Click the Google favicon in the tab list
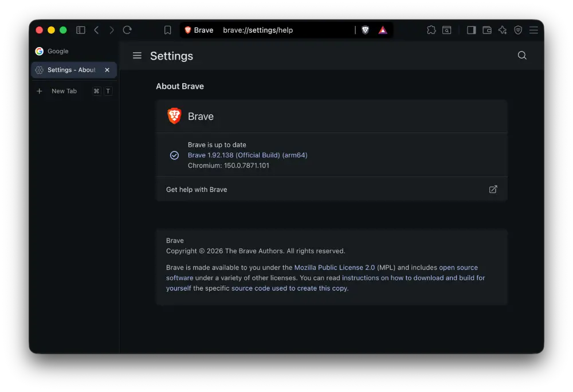573x392 pixels. (40, 51)
